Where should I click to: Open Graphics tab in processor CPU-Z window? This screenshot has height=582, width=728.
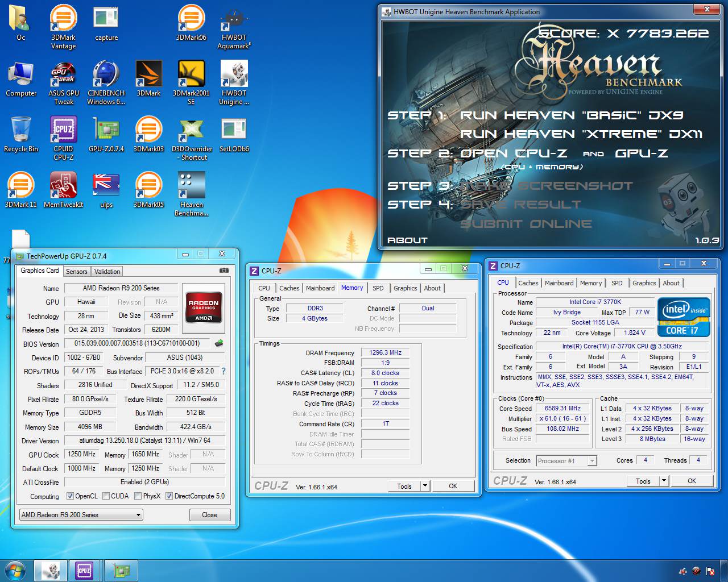pos(644,283)
